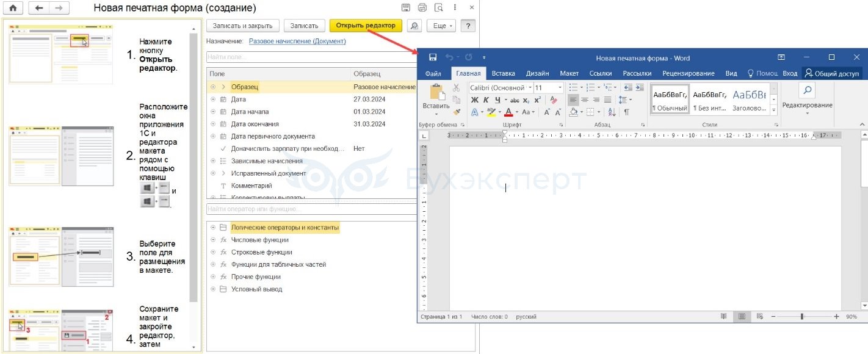The height and width of the screenshot is (354, 868).
Task: Open the font color dropdown arrow
Action: click(x=517, y=112)
